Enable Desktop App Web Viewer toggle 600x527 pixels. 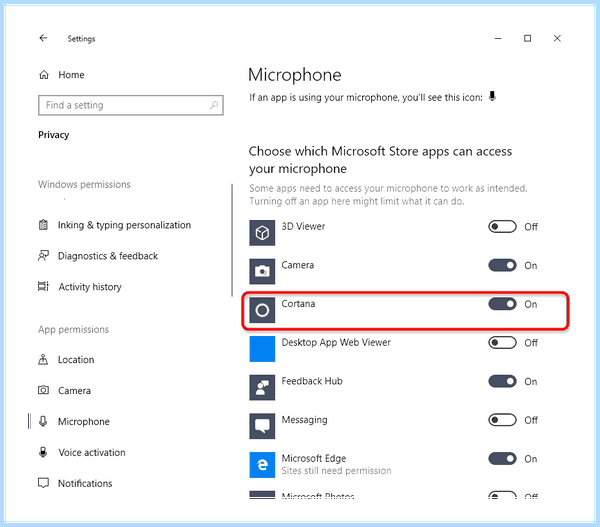pos(502,343)
